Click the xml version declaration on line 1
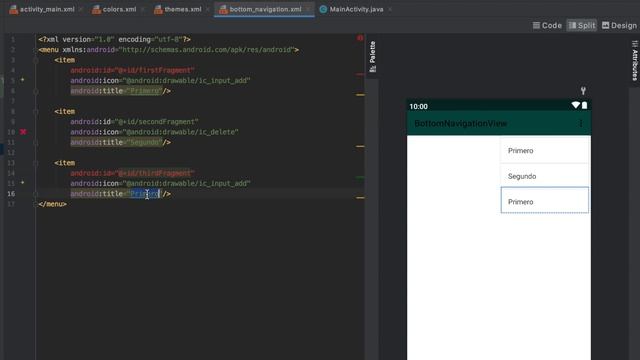Image resolution: width=640 pixels, height=360 pixels. pos(114,40)
